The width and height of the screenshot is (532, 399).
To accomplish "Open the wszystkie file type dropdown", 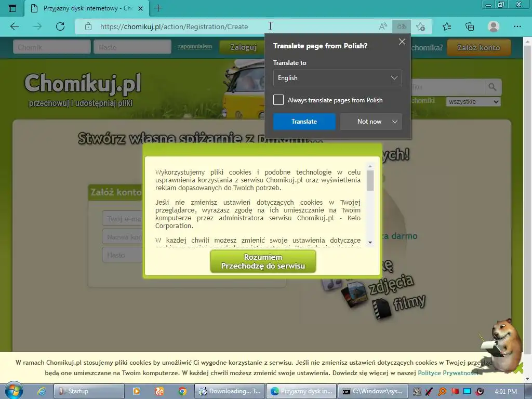I will coord(473,101).
